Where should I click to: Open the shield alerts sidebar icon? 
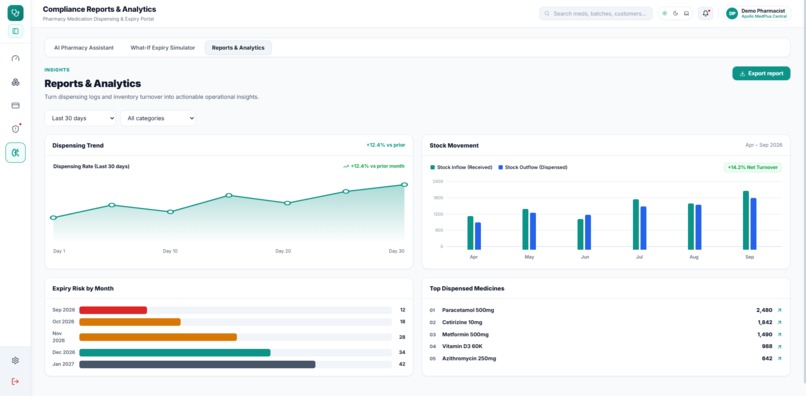[15, 129]
